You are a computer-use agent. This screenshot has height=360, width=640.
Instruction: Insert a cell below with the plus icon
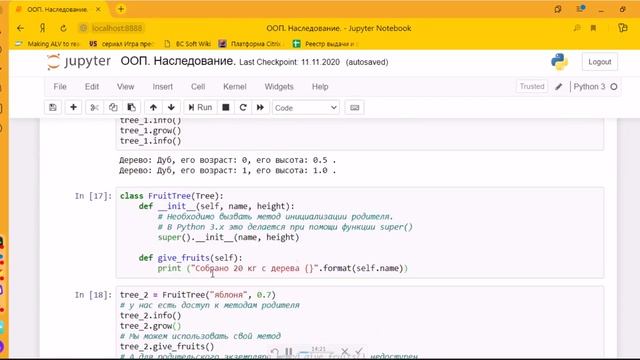tap(73, 107)
